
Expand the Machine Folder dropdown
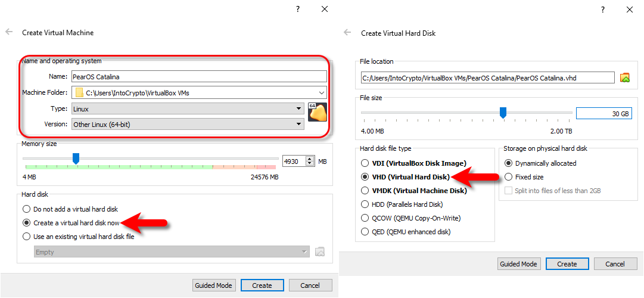pos(321,92)
